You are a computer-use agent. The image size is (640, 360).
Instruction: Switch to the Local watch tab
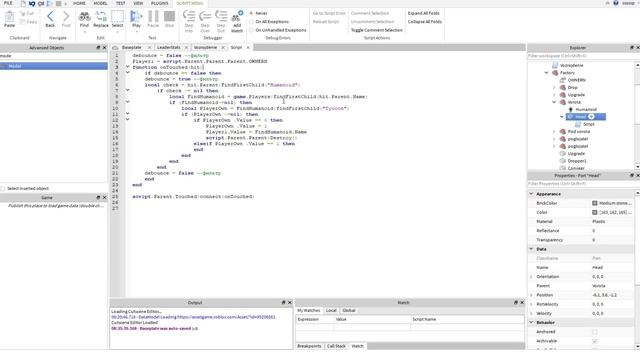331,310
